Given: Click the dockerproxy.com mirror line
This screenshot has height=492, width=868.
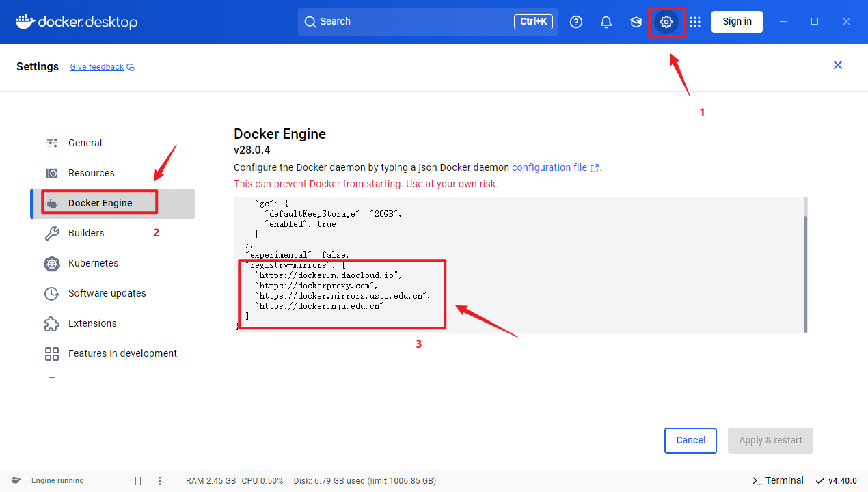Looking at the screenshot, I should coord(316,286).
